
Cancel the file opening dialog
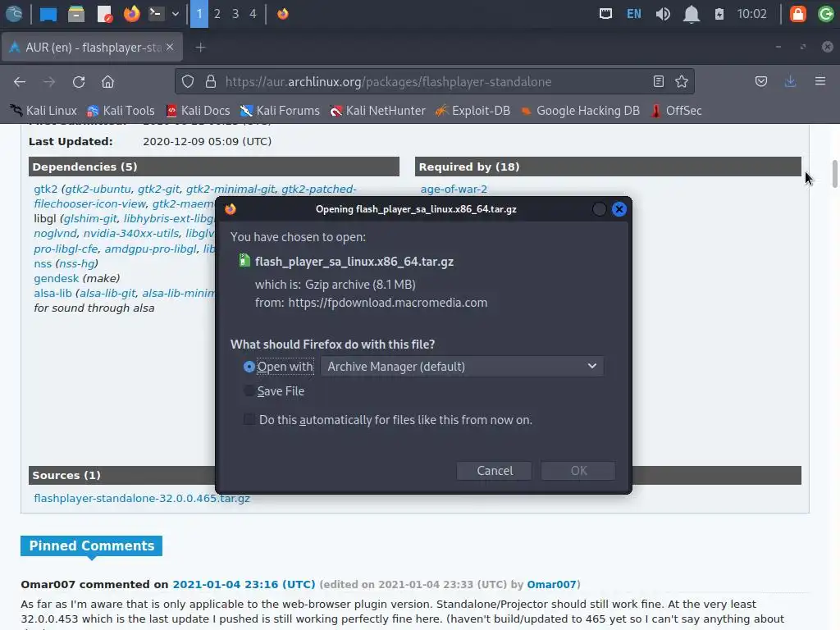[x=494, y=470]
